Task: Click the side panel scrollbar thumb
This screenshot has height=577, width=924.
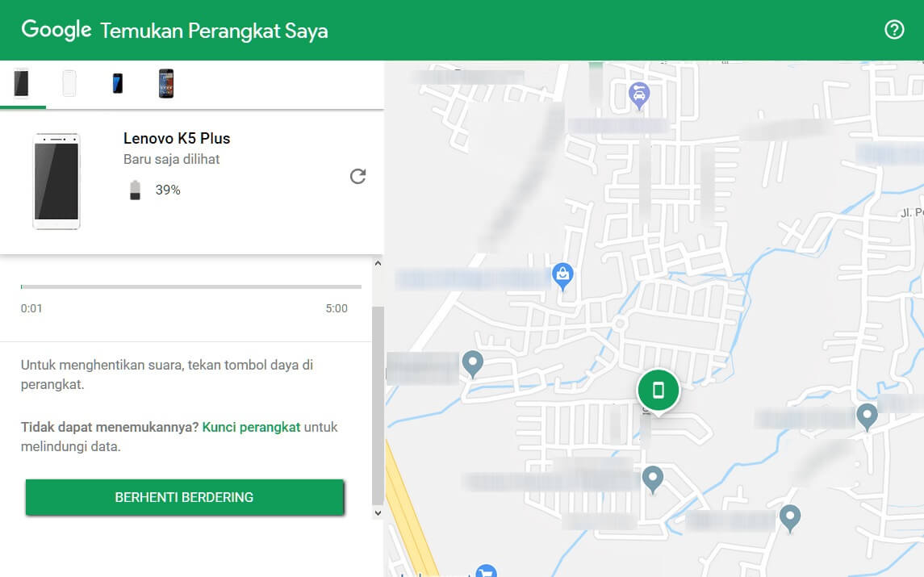Action: click(378, 405)
